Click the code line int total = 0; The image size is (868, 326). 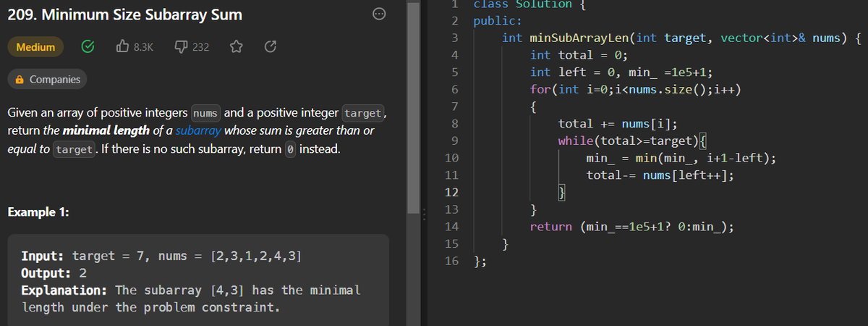click(x=579, y=55)
